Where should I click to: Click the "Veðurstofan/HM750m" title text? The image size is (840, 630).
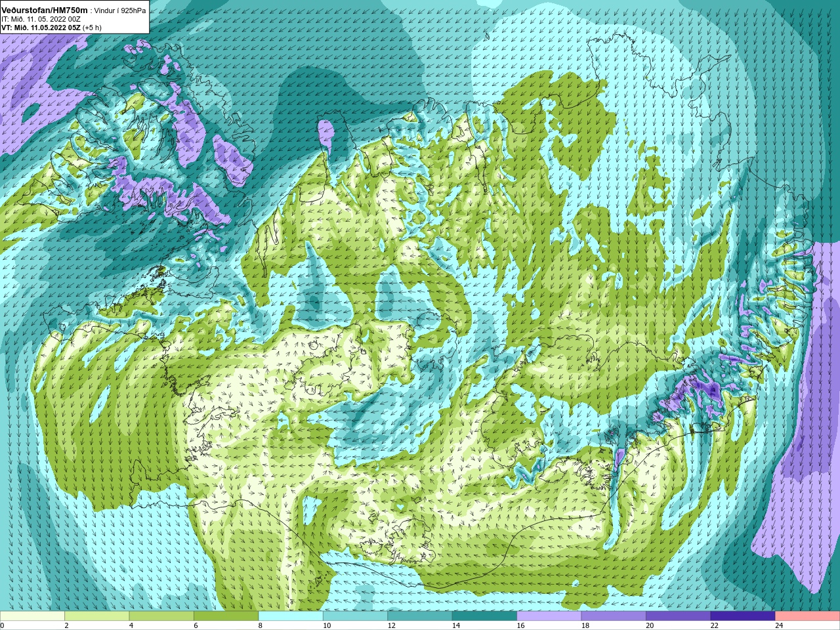pyautogui.click(x=45, y=10)
